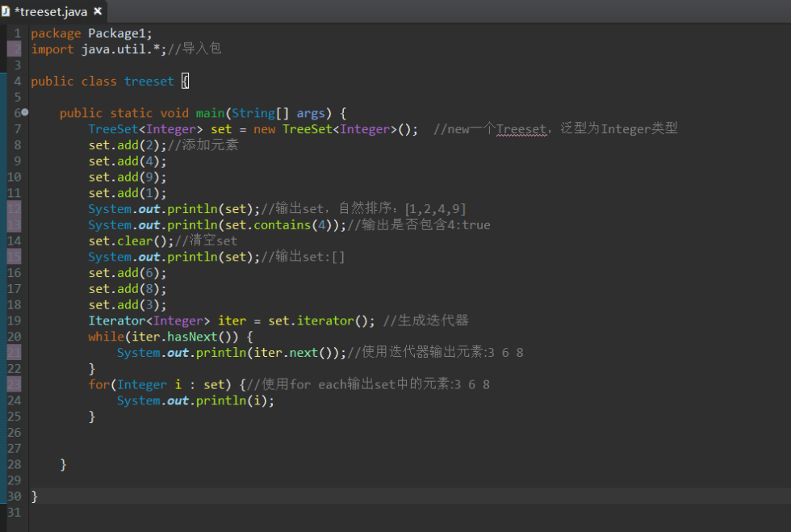
Task: Click the highlighted marker on line 12
Action: click(15, 209)
